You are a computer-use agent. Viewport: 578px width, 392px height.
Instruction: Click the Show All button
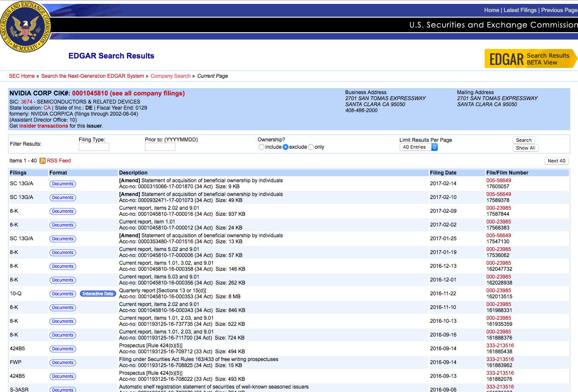[526, 148]
